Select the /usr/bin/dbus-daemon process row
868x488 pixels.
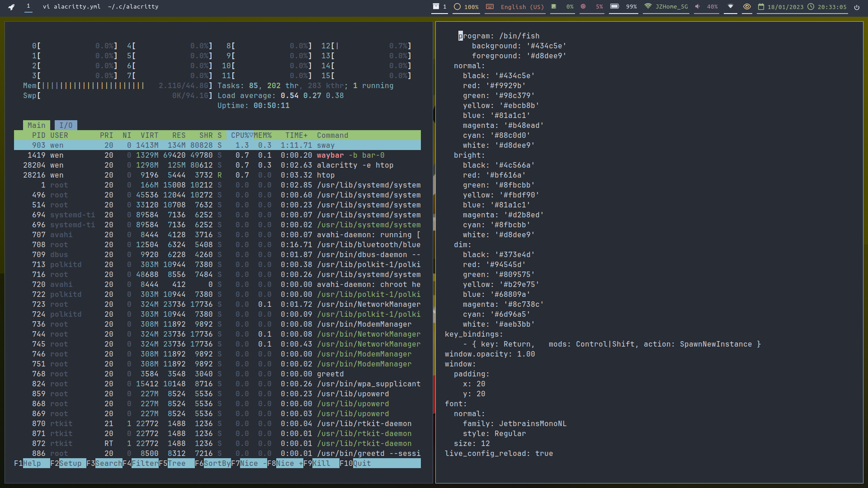217,254
